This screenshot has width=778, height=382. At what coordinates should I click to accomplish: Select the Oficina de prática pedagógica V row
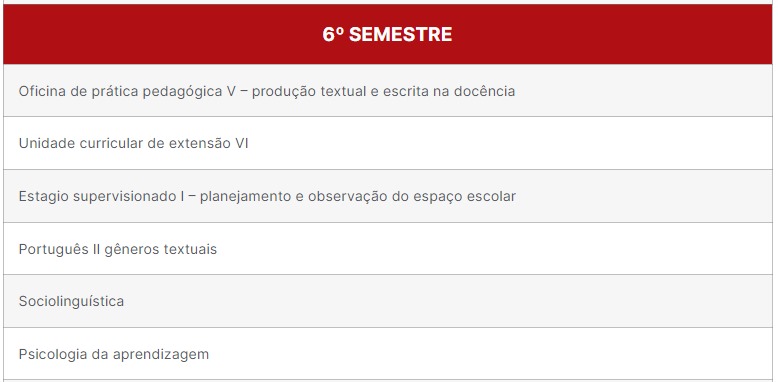pos(388,90)
